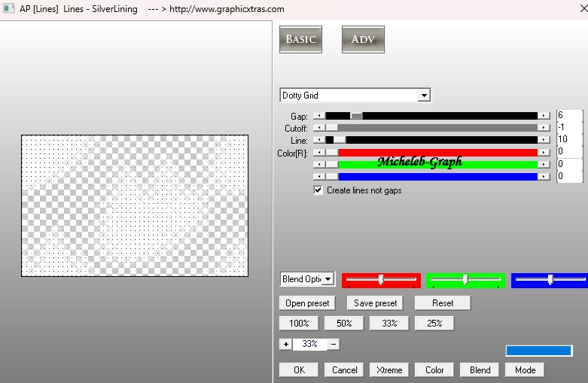Image resolution: width=588 pixels, height=383 pixels.
Task: Click the Gap slider right arrow
Action: (544, 116)
